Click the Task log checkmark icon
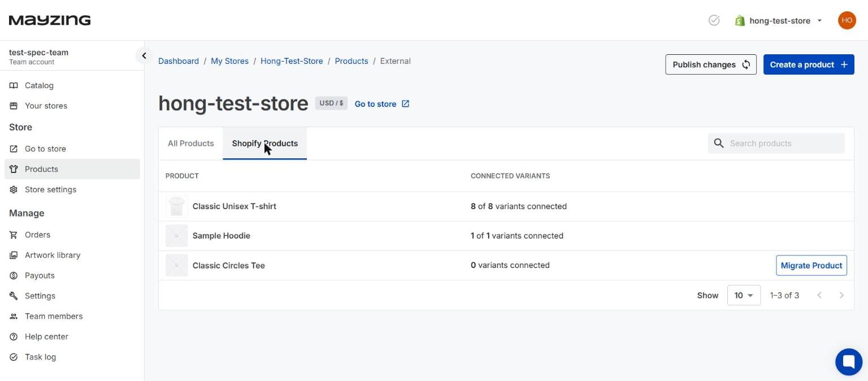This screenshot has width=868, height=381. click(14, 357)
